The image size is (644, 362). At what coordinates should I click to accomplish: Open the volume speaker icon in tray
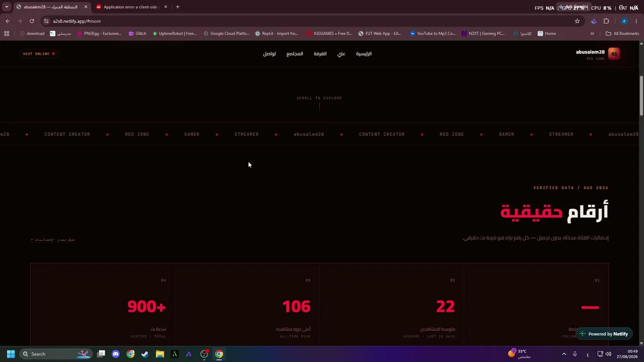pos(608,354)
